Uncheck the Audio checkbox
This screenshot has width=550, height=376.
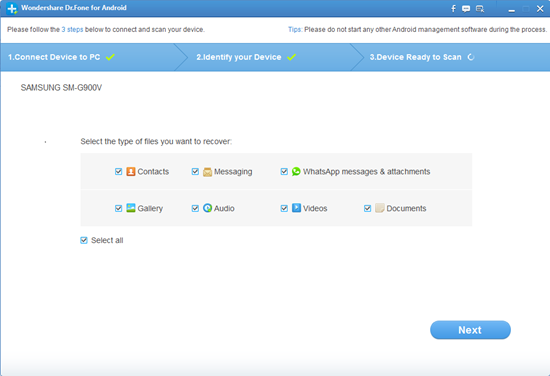195,208
